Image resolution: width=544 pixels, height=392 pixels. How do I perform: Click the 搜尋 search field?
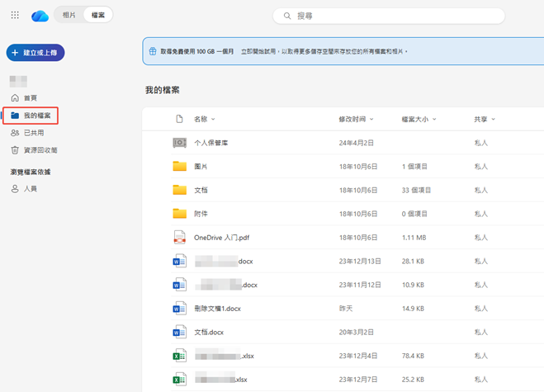389,16
